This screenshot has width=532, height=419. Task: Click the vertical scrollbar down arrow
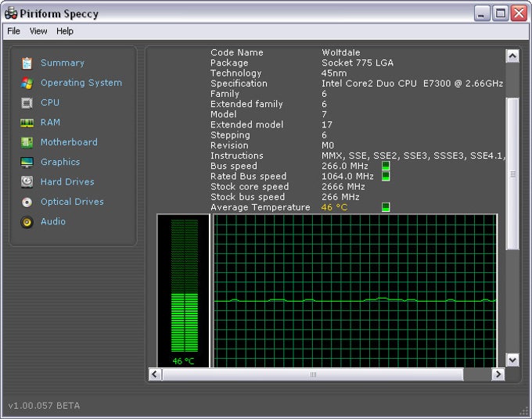click(512, 360)
